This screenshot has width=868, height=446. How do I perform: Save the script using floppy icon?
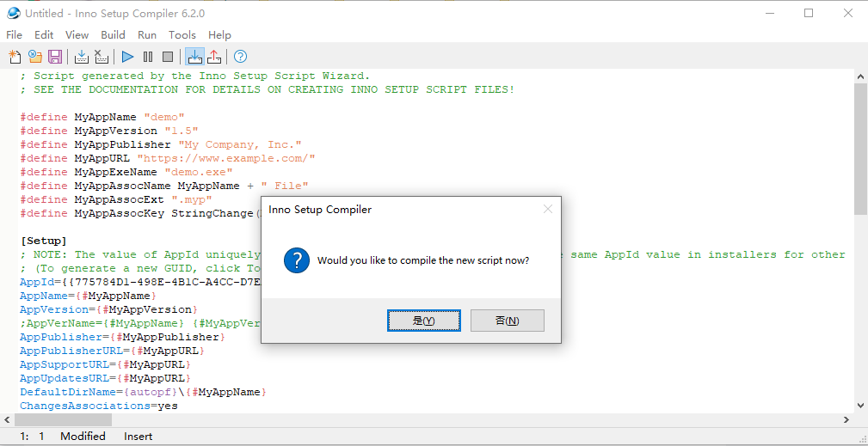(55, 57)
